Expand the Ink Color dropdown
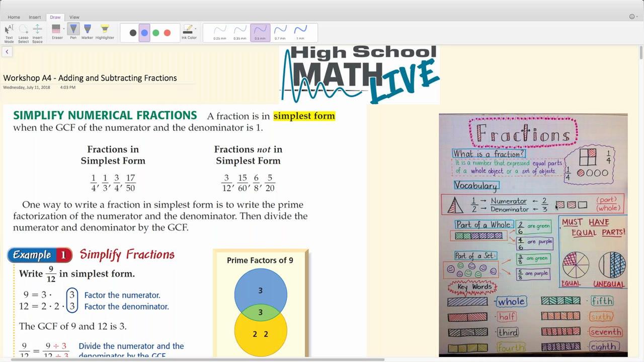The width and height of the screenshot is (644, 362). pos(195,29)
